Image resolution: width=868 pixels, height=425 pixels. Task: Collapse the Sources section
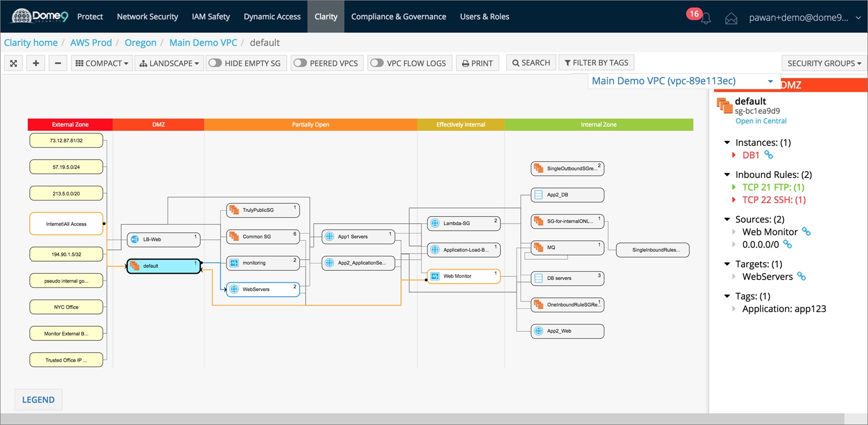click(727, 219)
